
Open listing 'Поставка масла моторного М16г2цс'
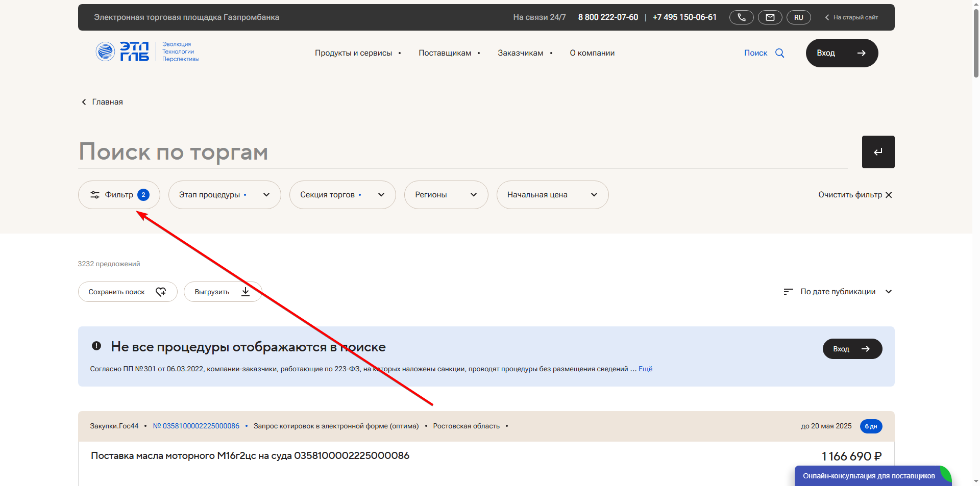(x=250, y=455)
